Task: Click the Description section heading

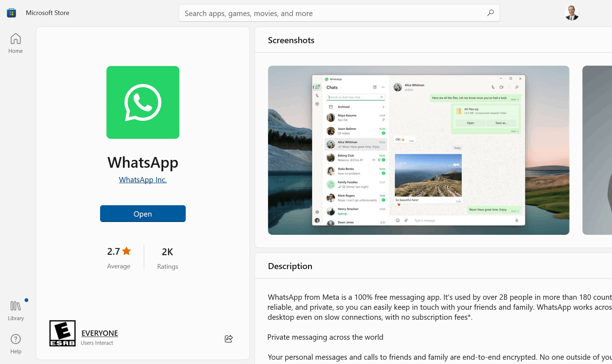Action: pos(290,266)
